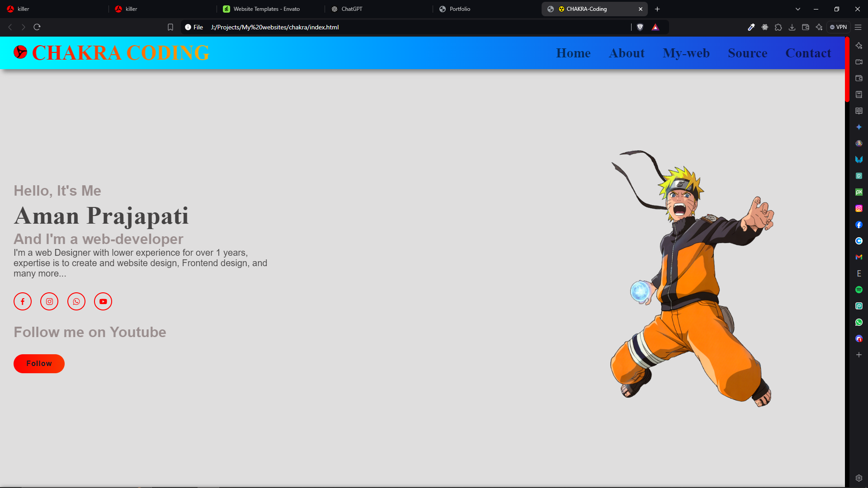
Task: Open Spotify shortcut in sidebar
Action: click(859, 290)
